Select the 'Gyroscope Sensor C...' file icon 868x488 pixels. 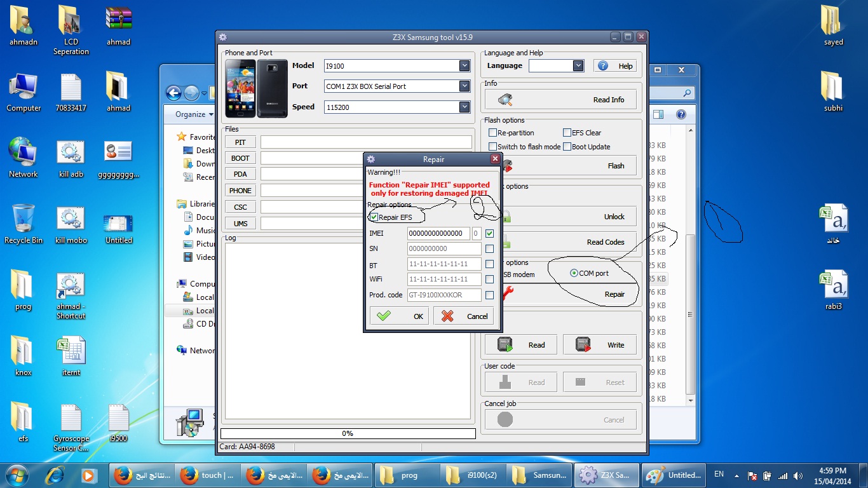pos(71,428)
